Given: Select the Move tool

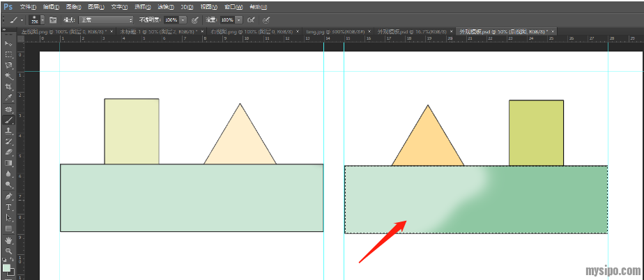Looking at the screenshot, I should pos(9,43).
